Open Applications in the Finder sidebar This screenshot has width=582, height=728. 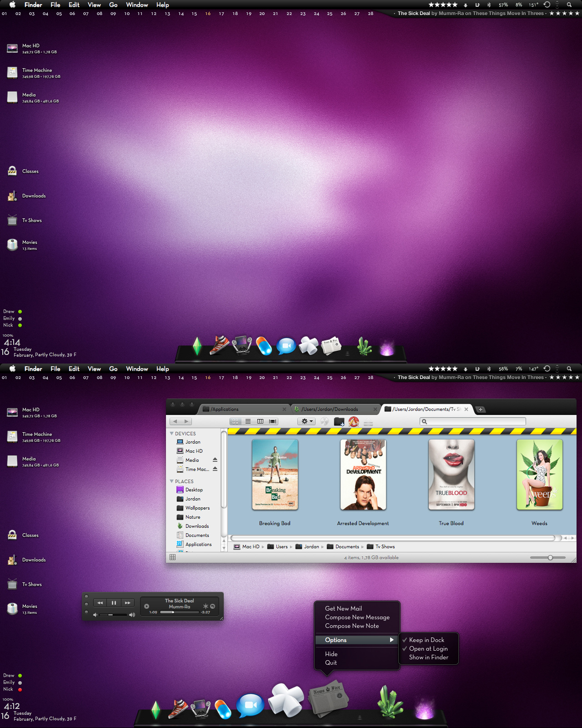click(194, 544)
